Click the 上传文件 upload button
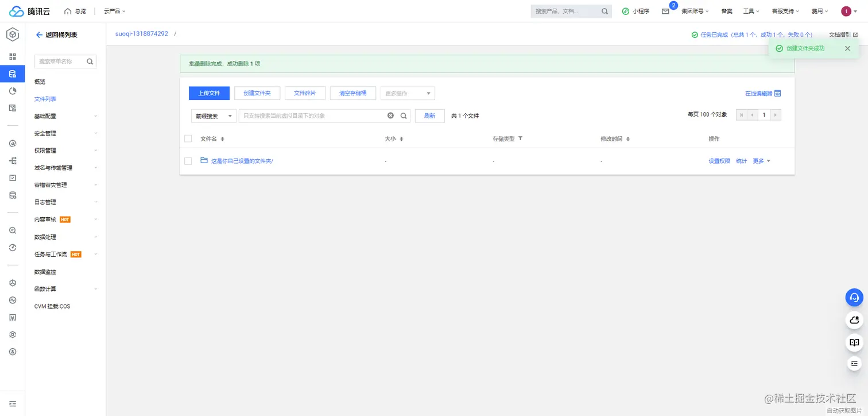 [209, 93]
